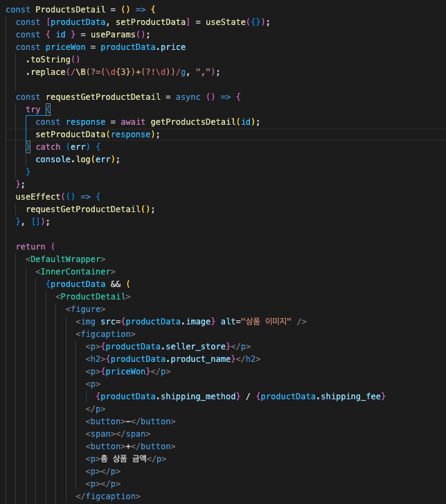This screenshot has height=504, width=446.
Task: Click the alt text "상품 이미지"
Action: [x=266, y=322]
